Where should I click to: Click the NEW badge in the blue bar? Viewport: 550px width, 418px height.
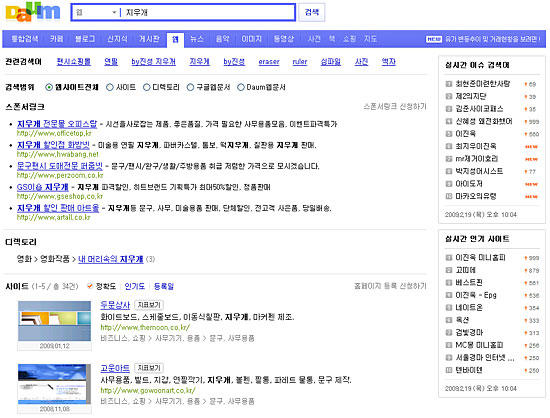[434, 39]
